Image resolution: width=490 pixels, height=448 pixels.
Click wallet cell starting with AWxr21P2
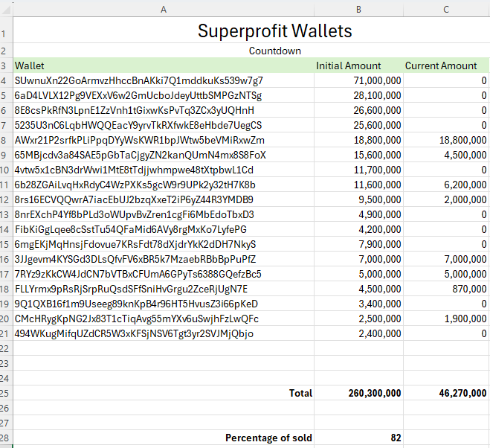(x=164, y=140)
